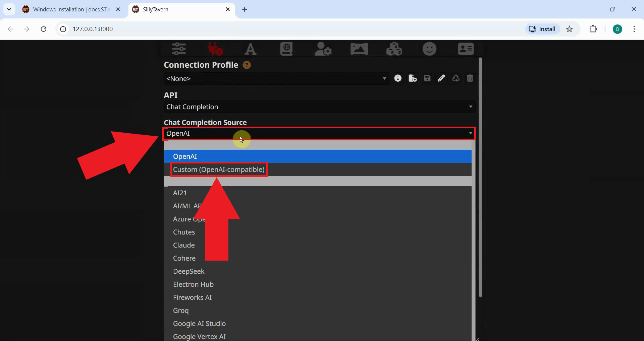Viewport: 644px width, 341px height.
Task: Select Custom (OpenAI-compatible) from the list
Action: tap(219, 169)
